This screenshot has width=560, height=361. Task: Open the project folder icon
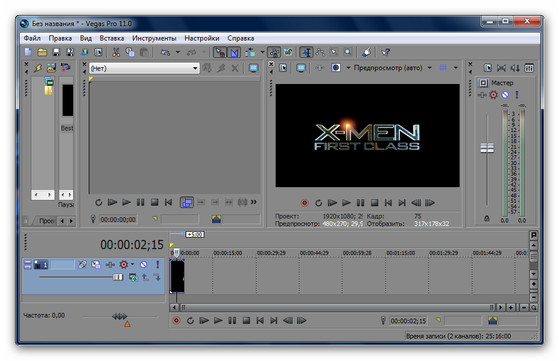point(42,52)
